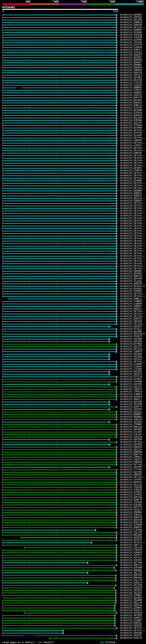
Task: Select the query label AV539483
Action: (x=8, y=7)
